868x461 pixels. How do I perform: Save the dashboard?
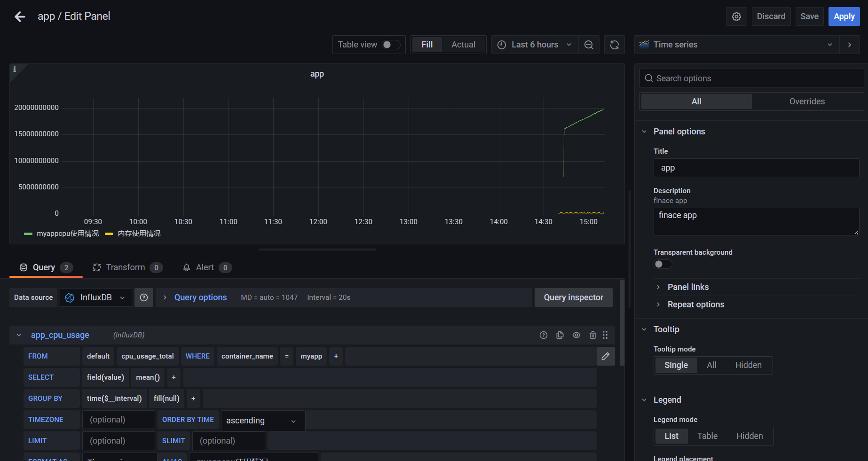(x=810, y=16)
